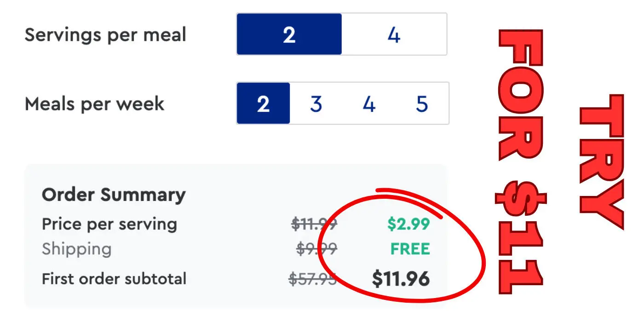Choose 5 meals per week
This screenshot has width=644, height=322.
(422, 103)
